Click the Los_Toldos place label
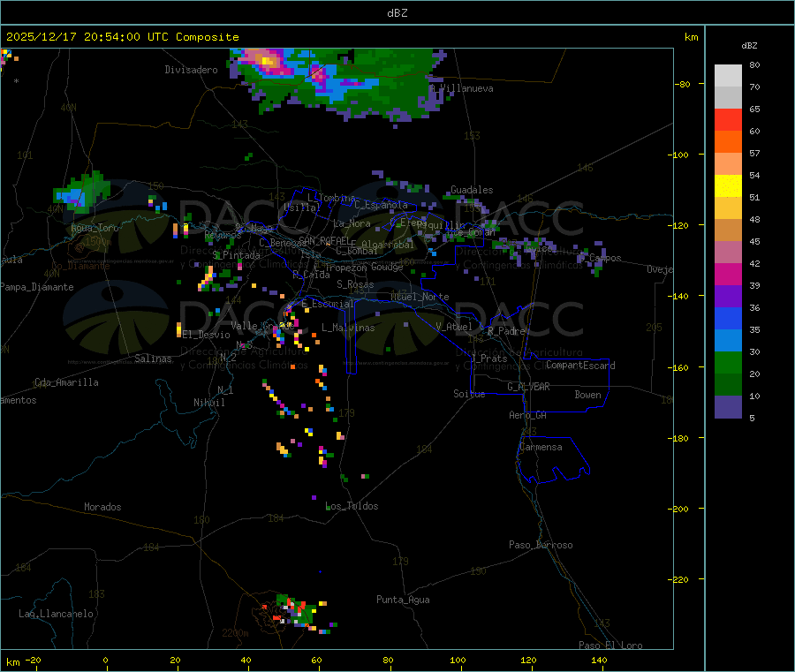The image size is (795, 672). click(x=352, y=506)
